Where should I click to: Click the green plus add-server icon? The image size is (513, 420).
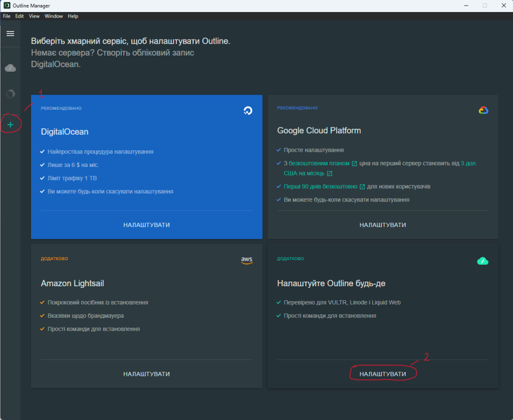10,124
